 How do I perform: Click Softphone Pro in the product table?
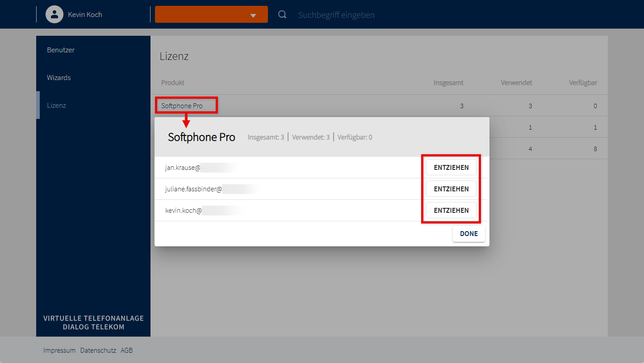tap(182, 106)
